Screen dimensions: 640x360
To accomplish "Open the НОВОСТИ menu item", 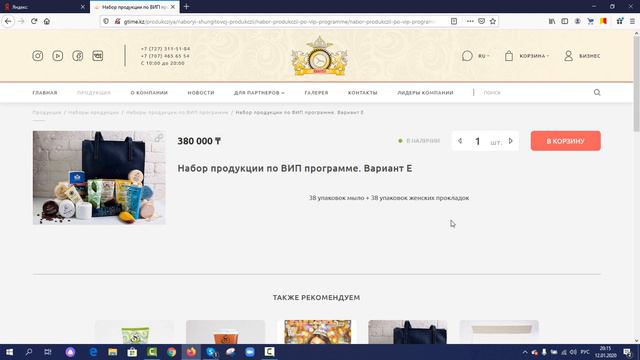I will 201,93.
